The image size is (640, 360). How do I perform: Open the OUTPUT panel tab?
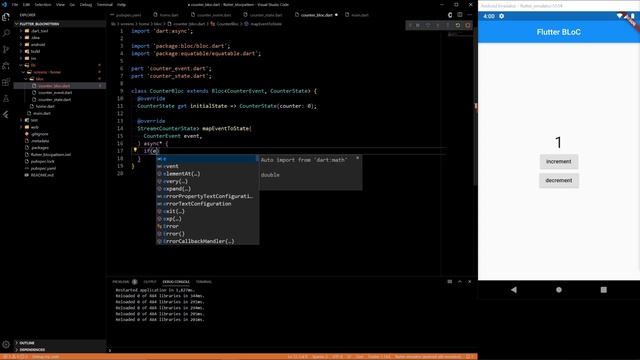point(149,282)
